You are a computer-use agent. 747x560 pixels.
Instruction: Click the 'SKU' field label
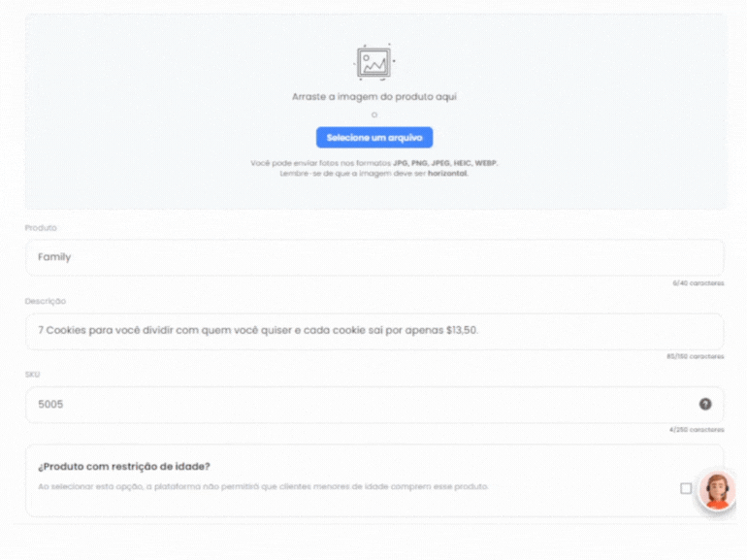click(32, 375)
